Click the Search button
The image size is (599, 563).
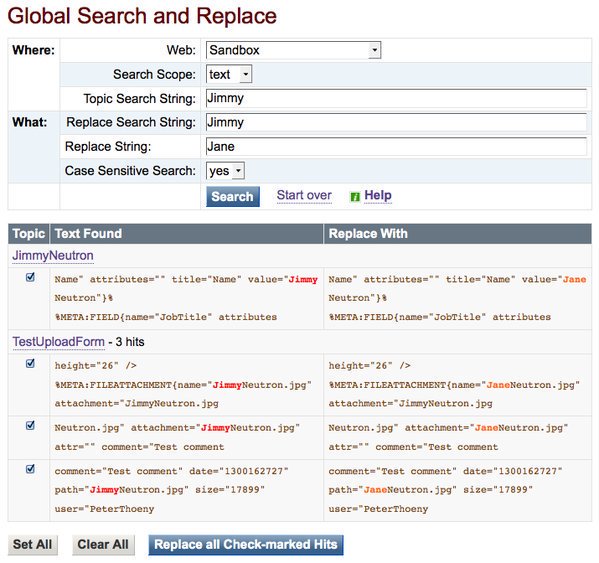coord(233,196)
